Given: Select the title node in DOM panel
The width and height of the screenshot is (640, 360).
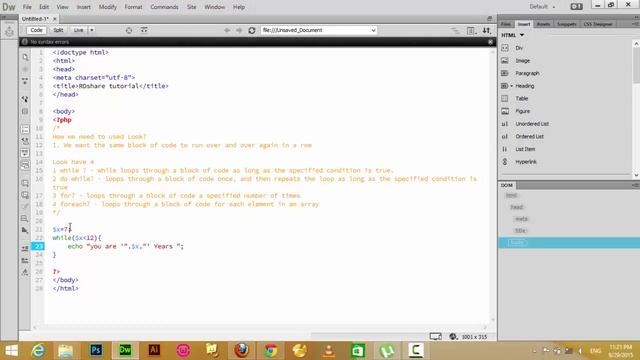Looking at the screenshot, I should coord(520,231).
